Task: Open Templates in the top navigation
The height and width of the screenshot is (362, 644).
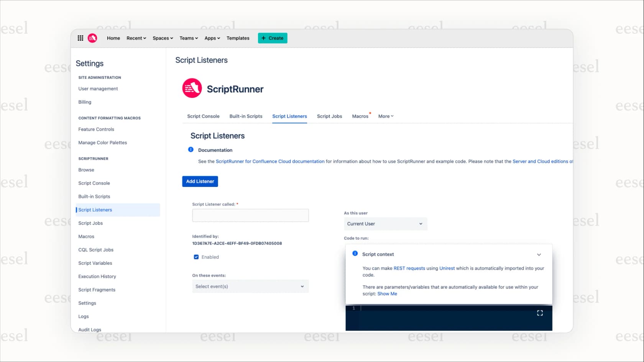Action: pyautogui.click(x=238, y=38)
